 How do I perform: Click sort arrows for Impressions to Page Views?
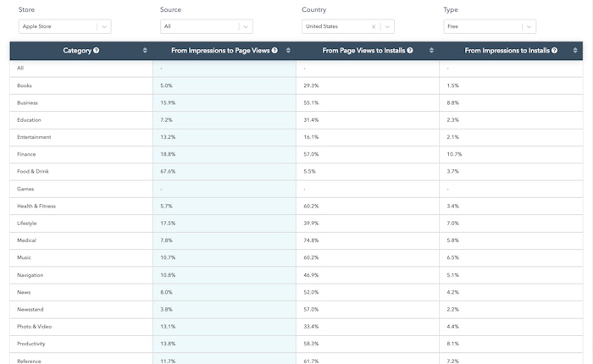[x=288, y=51]
